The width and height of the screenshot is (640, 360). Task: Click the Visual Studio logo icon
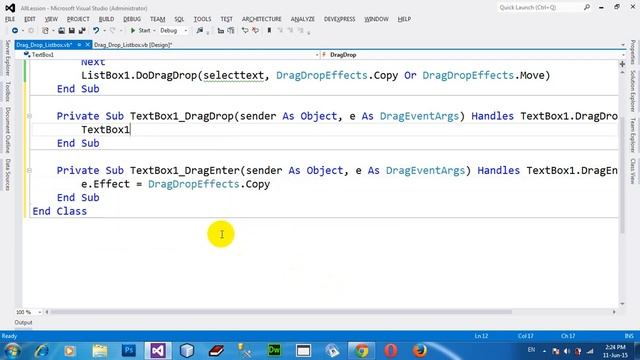pos(10,8)
